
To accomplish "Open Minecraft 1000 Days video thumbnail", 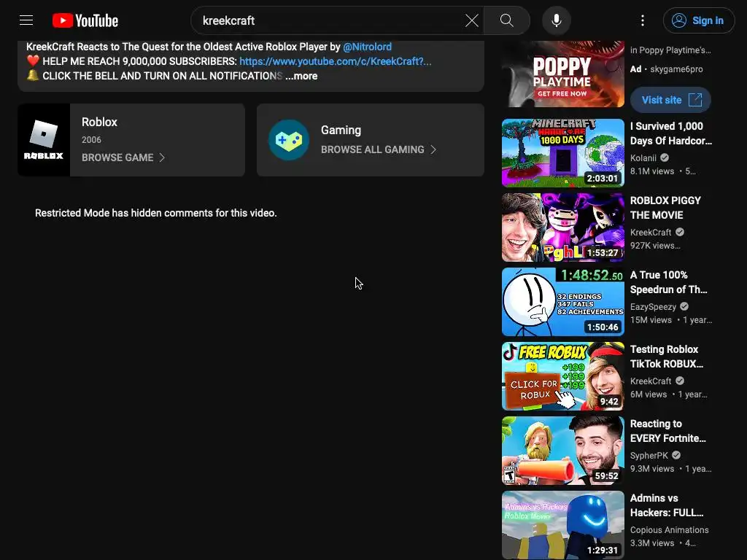I will point(563,153).
